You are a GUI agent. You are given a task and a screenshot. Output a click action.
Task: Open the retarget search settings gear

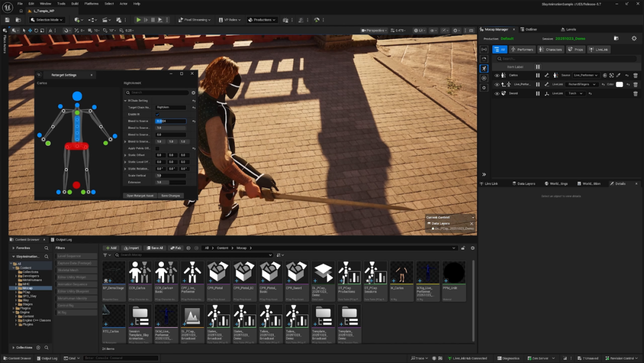(193, 93)
